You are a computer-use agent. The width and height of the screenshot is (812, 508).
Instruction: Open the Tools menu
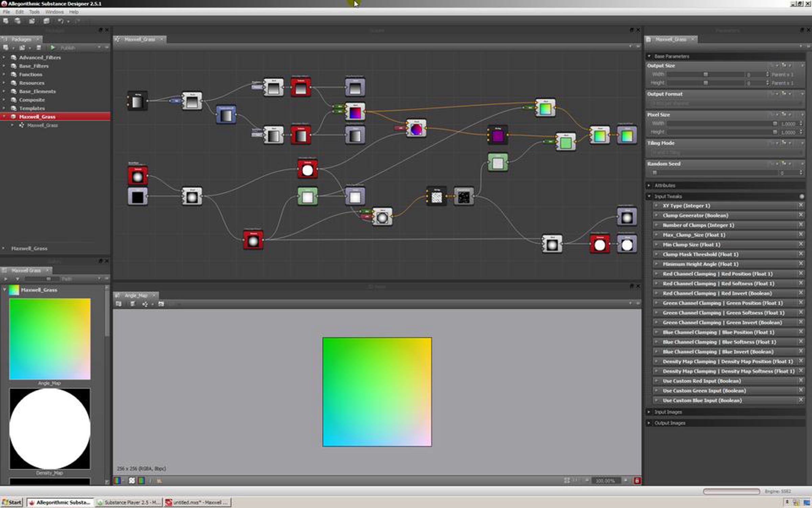pyautogui.click(x=34, y=12)
